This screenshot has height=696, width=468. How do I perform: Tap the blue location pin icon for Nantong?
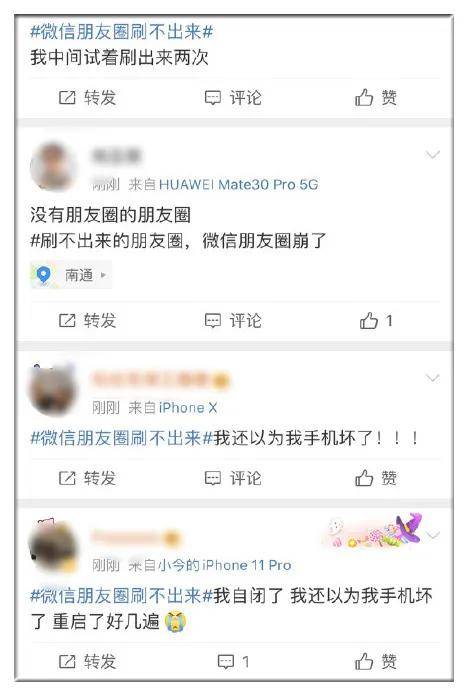[43, 275]
